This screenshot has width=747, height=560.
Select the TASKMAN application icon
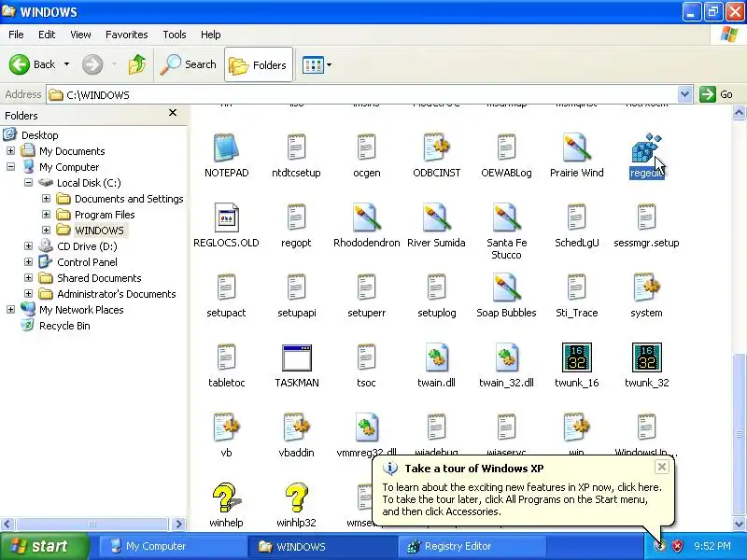[297, 357]
